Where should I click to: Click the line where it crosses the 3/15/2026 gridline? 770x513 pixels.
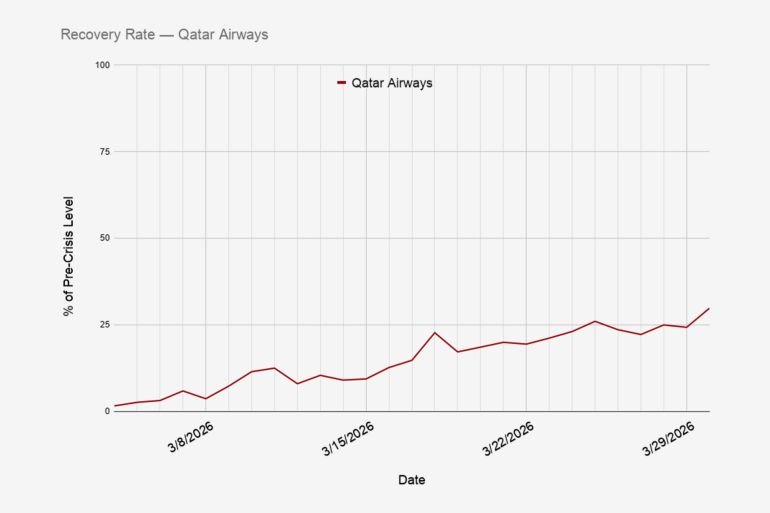[366, 378]
